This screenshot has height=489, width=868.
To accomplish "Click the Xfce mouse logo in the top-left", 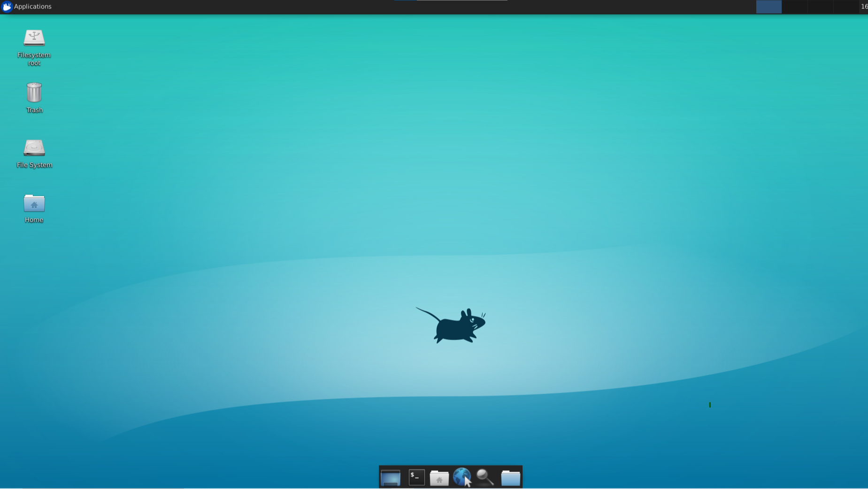I will click(x=7, y=6).
